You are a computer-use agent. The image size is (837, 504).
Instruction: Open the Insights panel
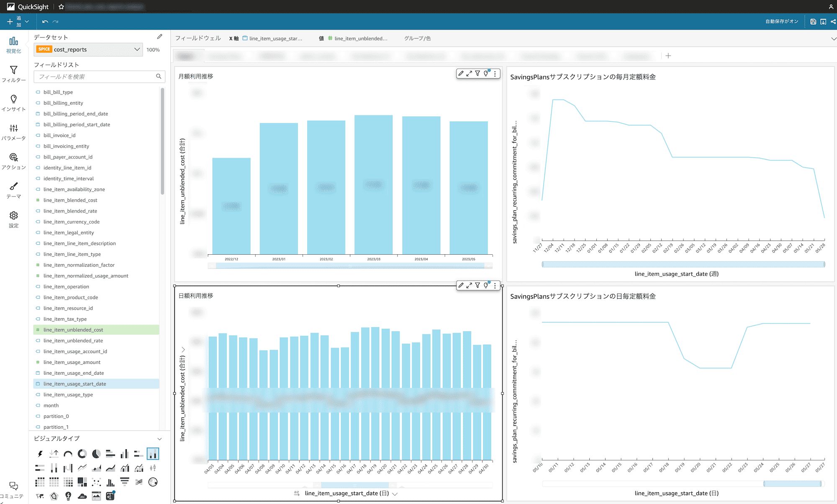[14, 103]
